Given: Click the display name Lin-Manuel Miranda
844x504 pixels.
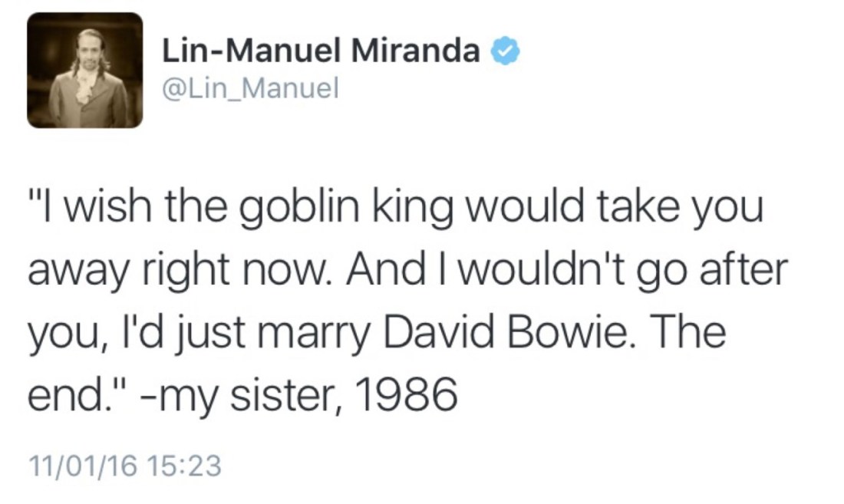Looking at the screenshot, I should point(321,52).
